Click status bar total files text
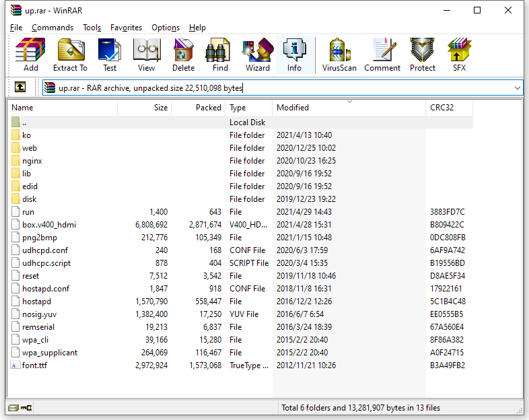 coord(361,408)
